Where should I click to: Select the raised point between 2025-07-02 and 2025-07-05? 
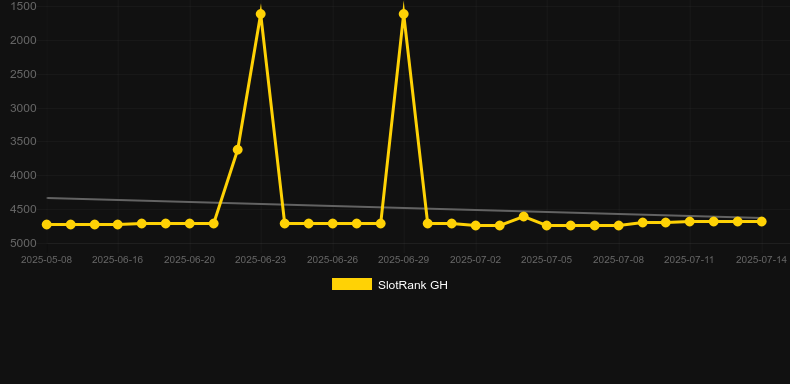[523, 216]
